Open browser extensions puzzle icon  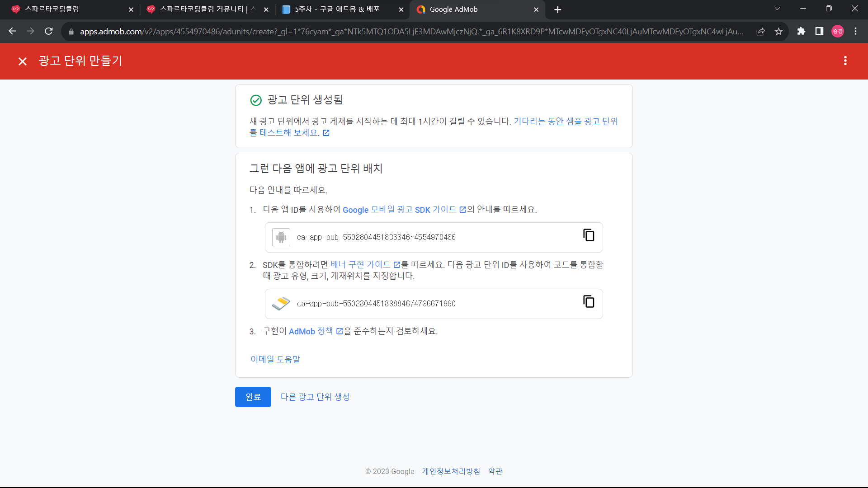tap(801, 31)
